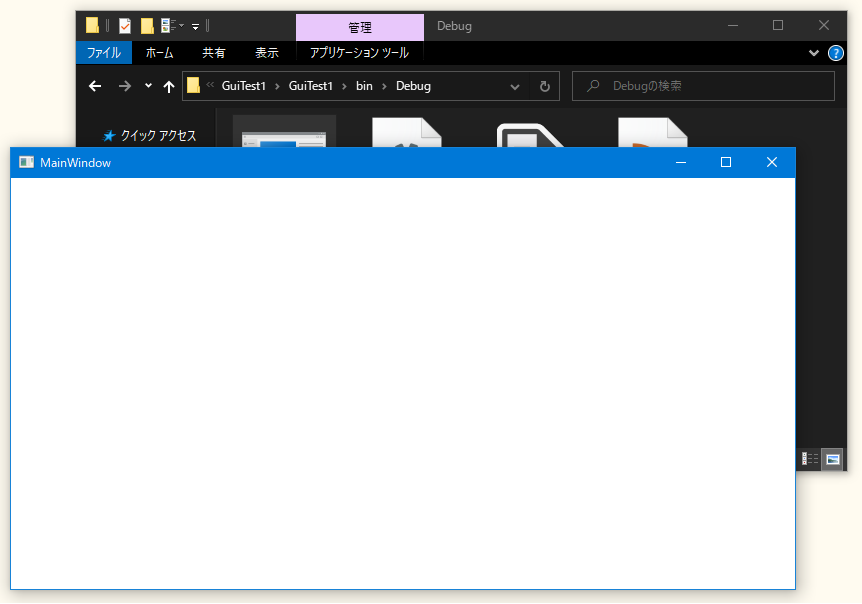Open the recent locations dropdown chevron
The width and height of the screenshot is (862, 604).
pyautogui.click(x=147, y=86)
